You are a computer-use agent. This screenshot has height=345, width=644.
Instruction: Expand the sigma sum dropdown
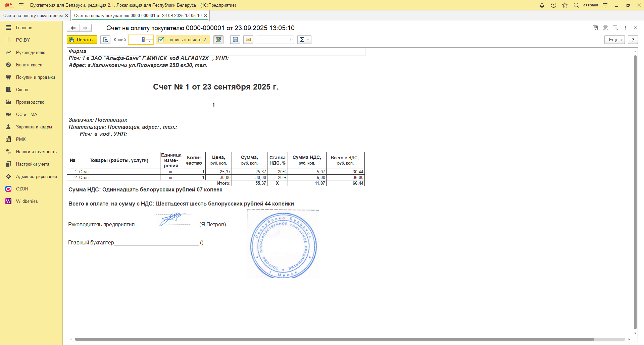pos(304,40)
